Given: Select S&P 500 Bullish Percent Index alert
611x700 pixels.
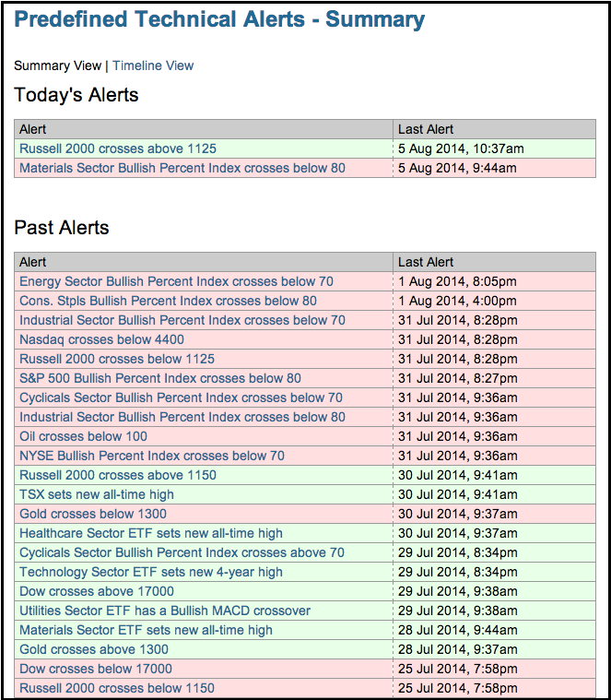Looking at the screenshot, I should 160,378.
